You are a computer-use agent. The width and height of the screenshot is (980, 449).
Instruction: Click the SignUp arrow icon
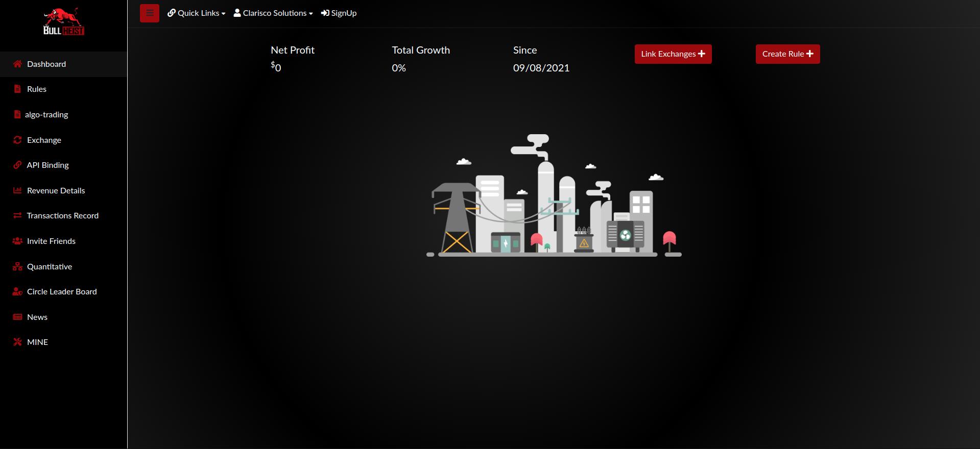click(325, 13)
